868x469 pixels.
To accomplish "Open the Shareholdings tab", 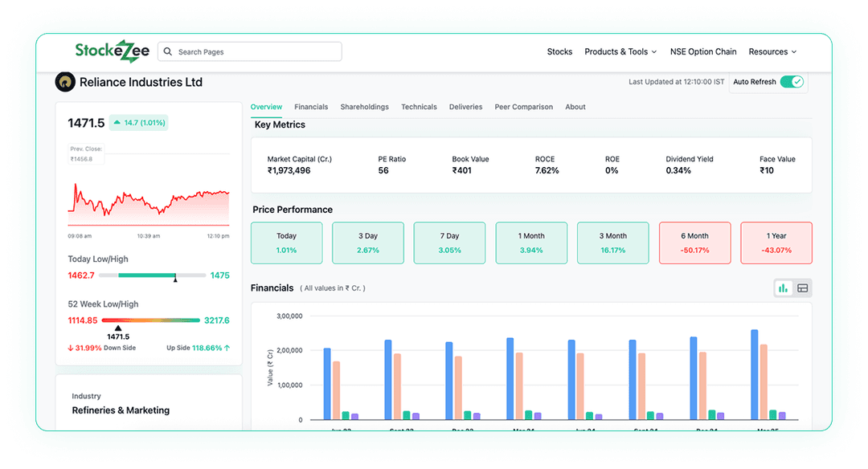I will [364, 107].
